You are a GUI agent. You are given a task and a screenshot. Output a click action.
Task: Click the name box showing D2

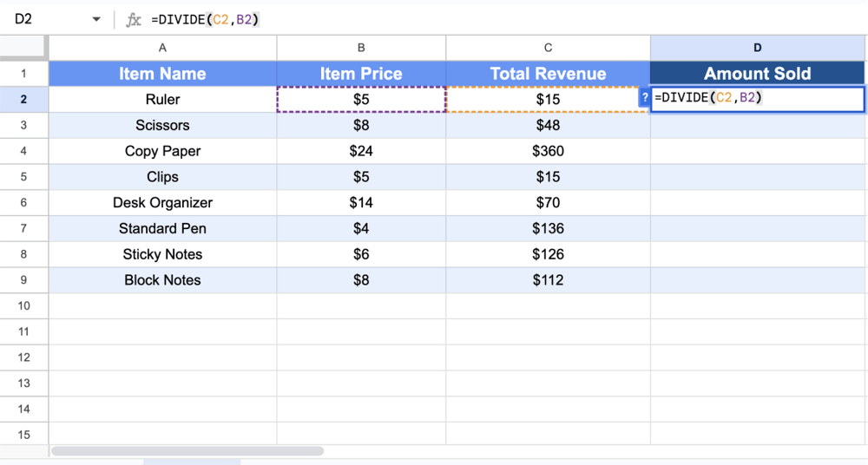pos(43,19)
